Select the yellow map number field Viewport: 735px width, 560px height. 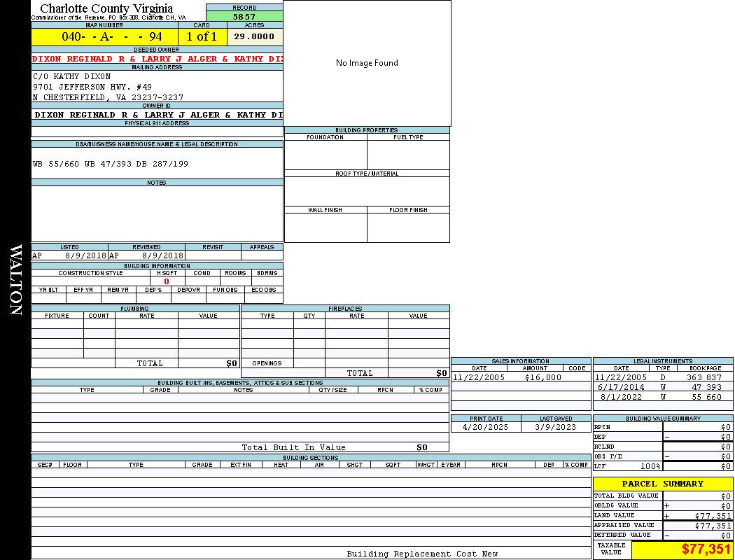pyautogui.click(x=104, y=36)
